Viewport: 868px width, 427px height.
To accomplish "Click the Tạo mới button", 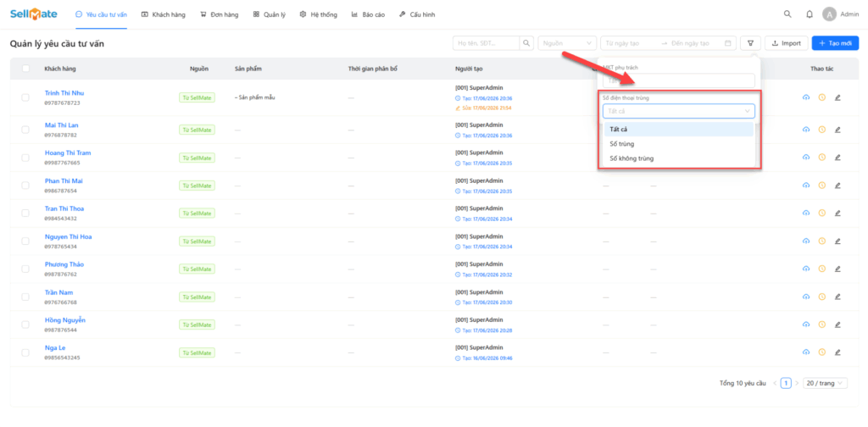I will [x=835, y=43].
